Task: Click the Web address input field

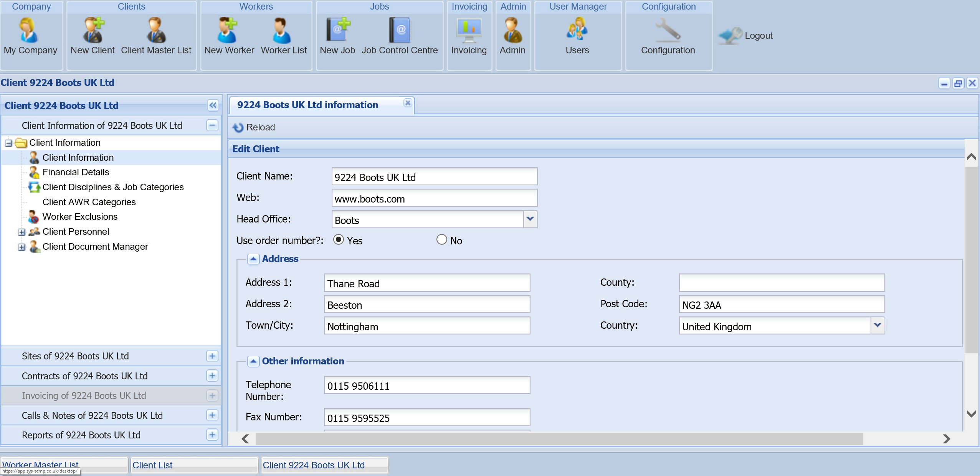Action: [x=435, y=198]
